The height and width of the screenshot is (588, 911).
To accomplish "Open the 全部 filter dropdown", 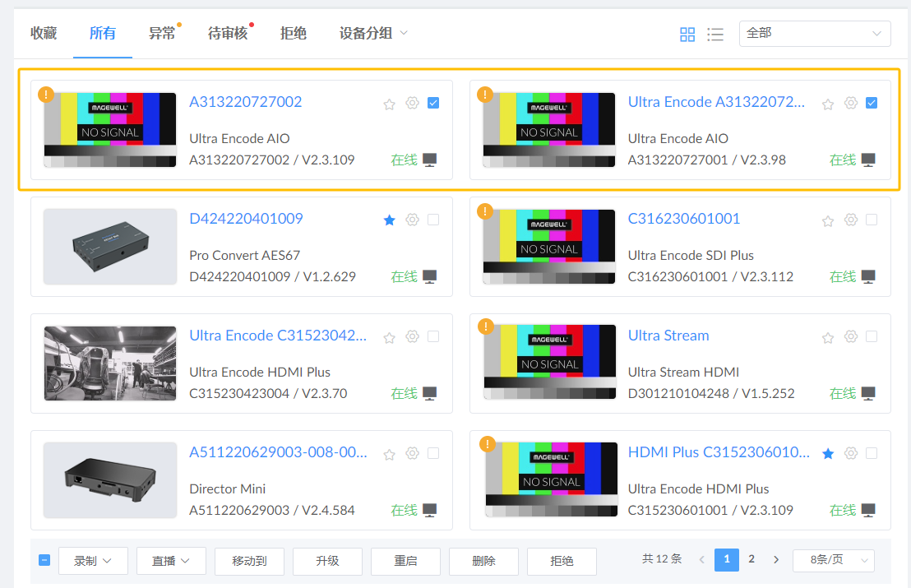I will pyautogui.click(x=814, y=34).
